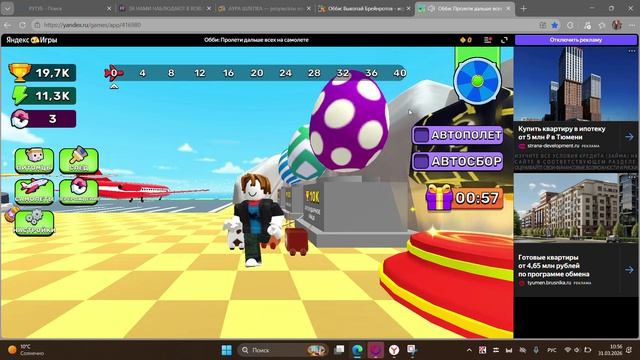Click the tower building ad image
The height and width of the screenshot is (360, 640).
coord(575,84)
